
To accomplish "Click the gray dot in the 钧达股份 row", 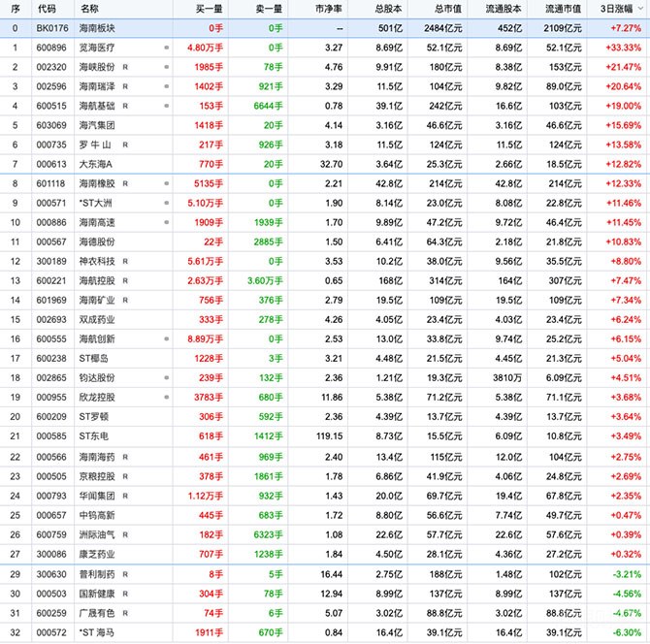I will tap(167, 378).
